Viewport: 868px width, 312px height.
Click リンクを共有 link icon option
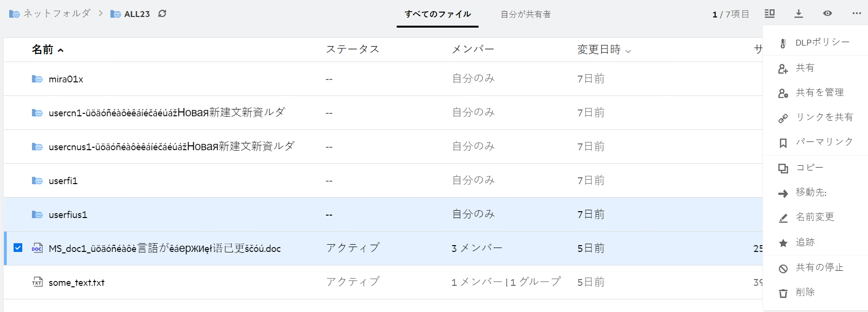click(783, 118)
